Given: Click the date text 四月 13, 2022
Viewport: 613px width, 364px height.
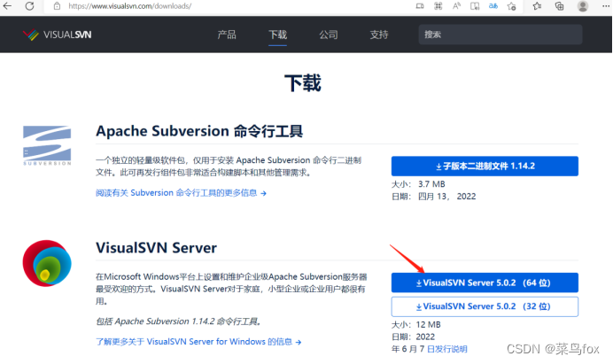Looking at the screenshot, I should (x=446, y=197).
